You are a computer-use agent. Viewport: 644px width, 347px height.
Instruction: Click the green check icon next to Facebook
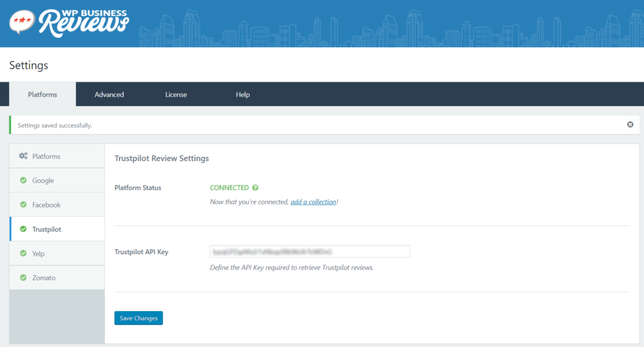(23, 204)
